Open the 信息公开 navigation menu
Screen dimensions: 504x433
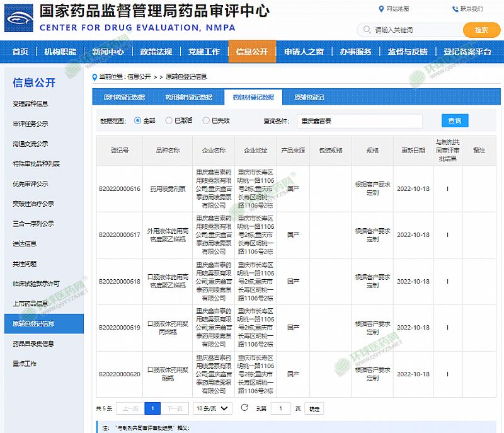[251, 52]
